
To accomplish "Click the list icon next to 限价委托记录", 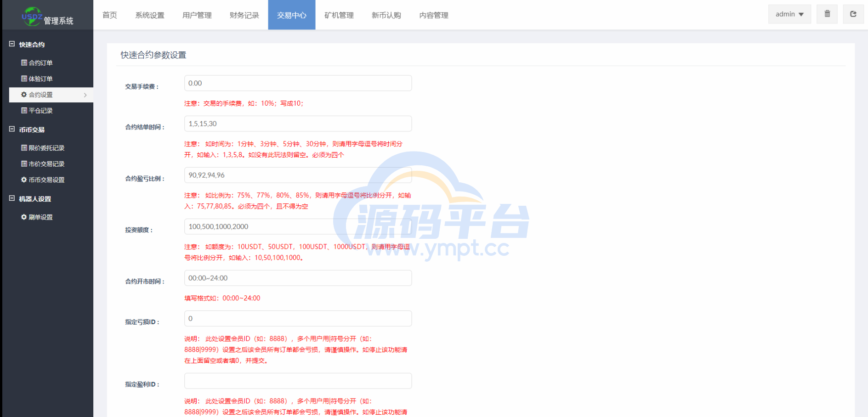I will click(24, 147).
